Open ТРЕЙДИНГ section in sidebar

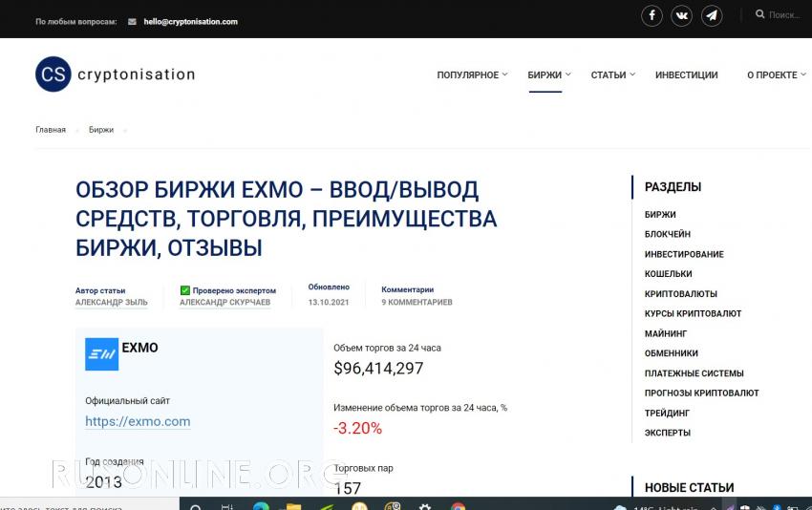tap(667, 414)
